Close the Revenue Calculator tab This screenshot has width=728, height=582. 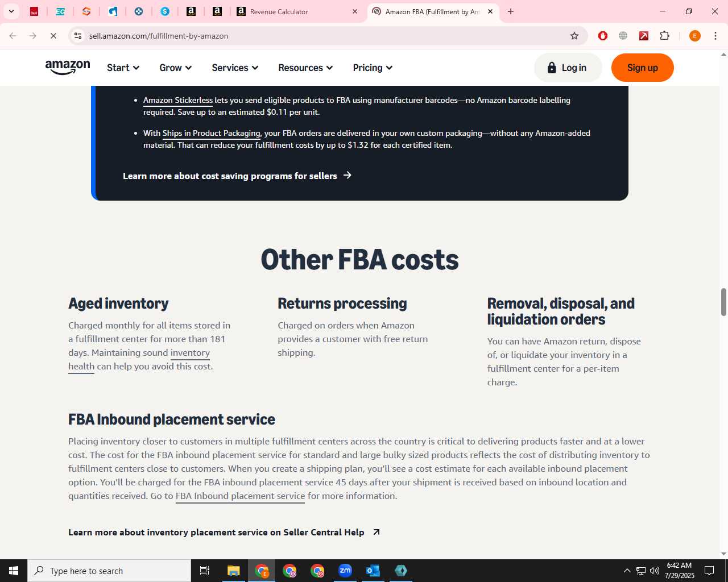coord(355,11)
